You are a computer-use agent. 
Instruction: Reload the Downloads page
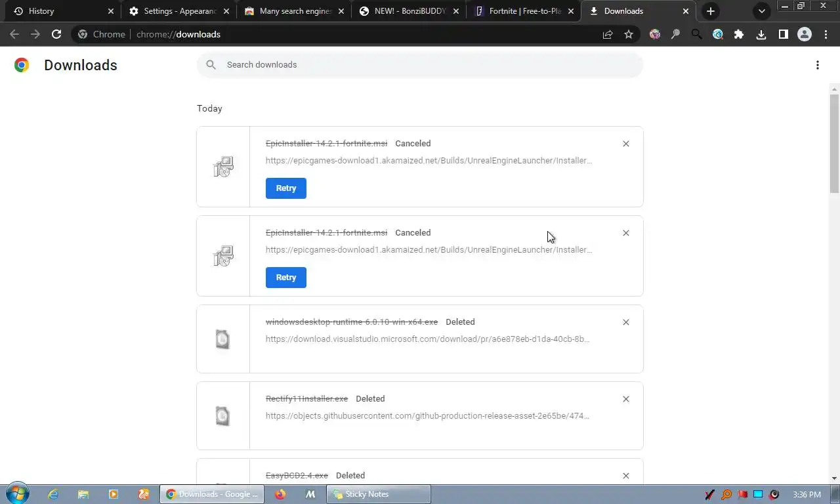point(56,34)
